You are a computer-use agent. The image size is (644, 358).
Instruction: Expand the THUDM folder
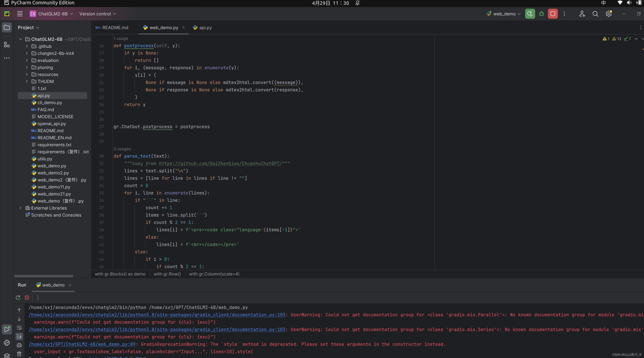(x=27, y=81)
